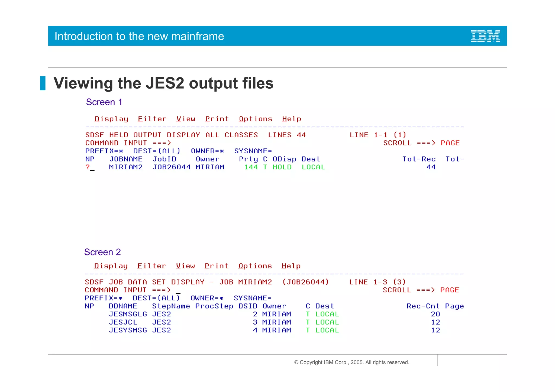The width and height of the screenshot is (555, 392).
Task: Click JOB26044 job ID in Screen 1
Action: pyautogui.click(x=171, y=167)
